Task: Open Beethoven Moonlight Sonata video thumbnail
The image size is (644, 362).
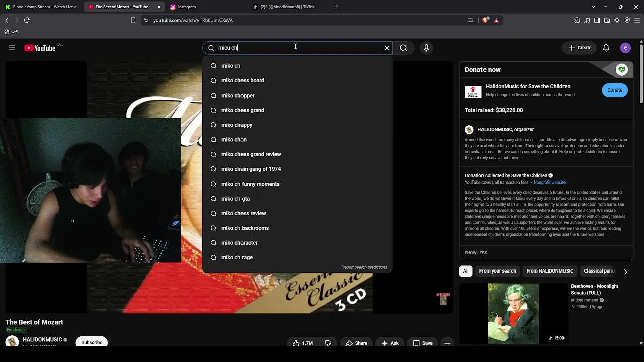Action: point(513,314)
